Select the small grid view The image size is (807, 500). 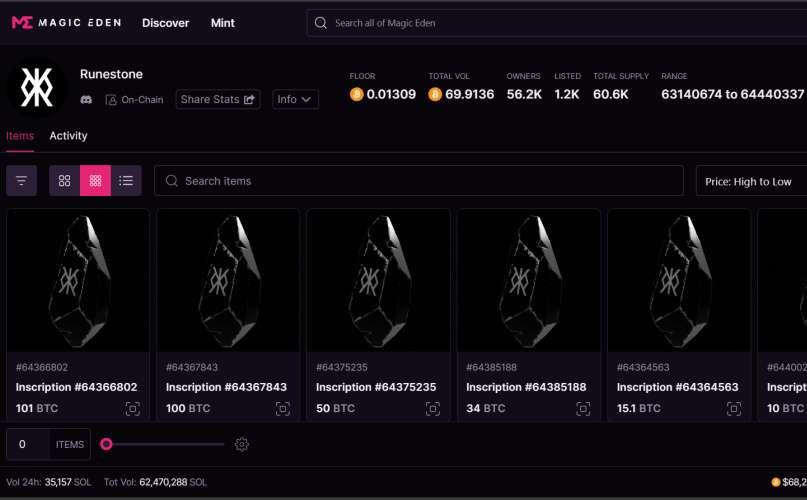tap(95, 181)
